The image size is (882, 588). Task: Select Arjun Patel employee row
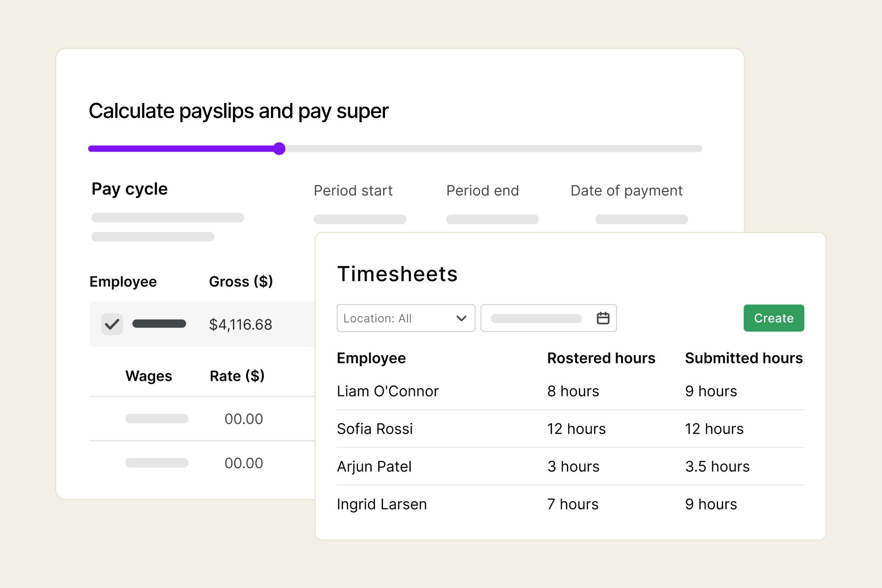pyautogui.click(x=570, y=466)
